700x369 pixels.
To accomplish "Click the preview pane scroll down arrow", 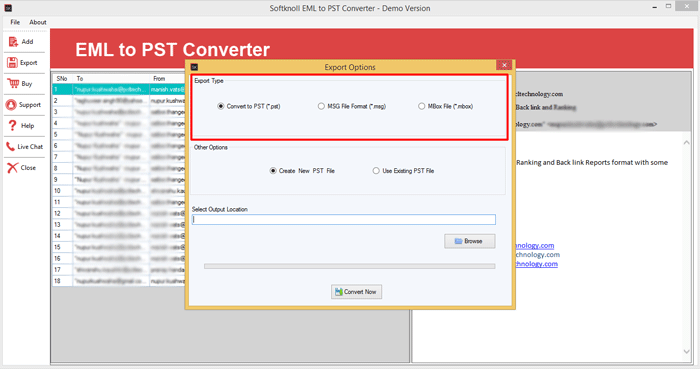I will tap(687, 352).
